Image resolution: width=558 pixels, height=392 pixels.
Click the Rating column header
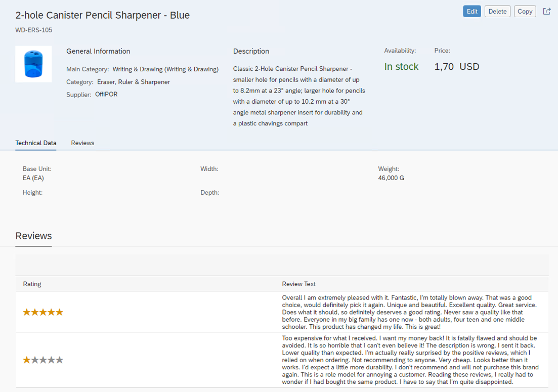click(32, 284)
